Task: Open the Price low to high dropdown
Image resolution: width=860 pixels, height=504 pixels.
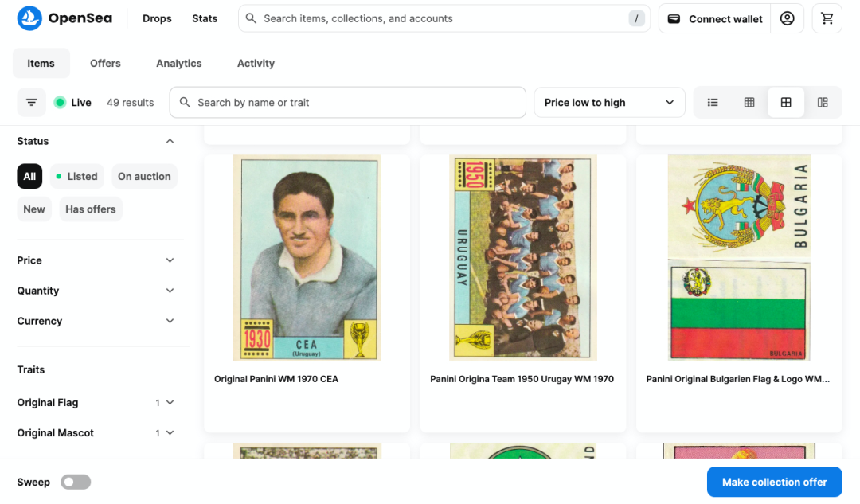Action: click(609, 103)
